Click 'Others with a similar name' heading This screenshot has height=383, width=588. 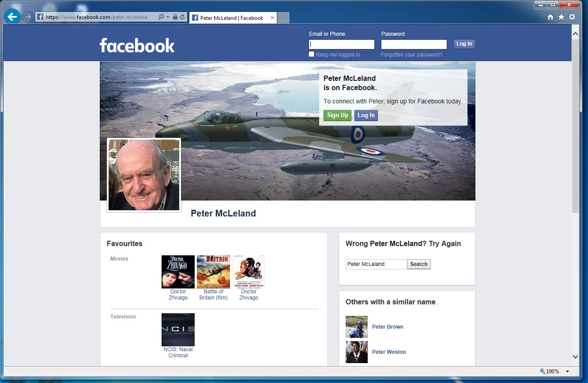click(x=391, y=302)
